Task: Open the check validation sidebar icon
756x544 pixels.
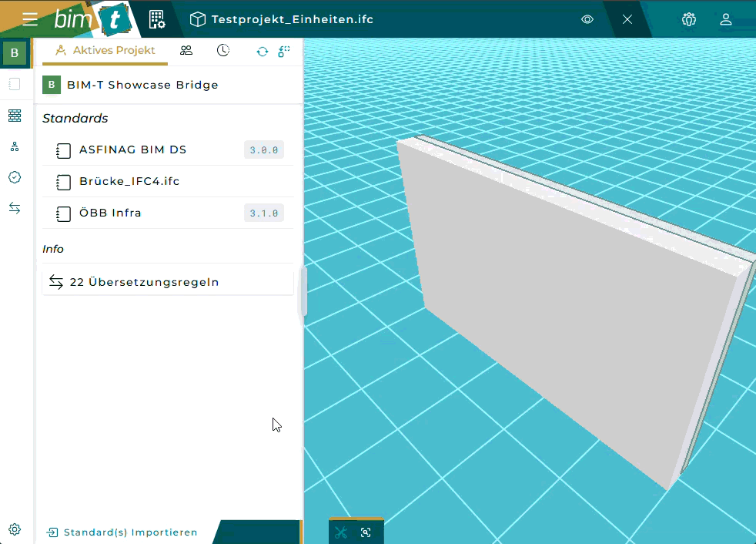Action: [x=15, y=177]
